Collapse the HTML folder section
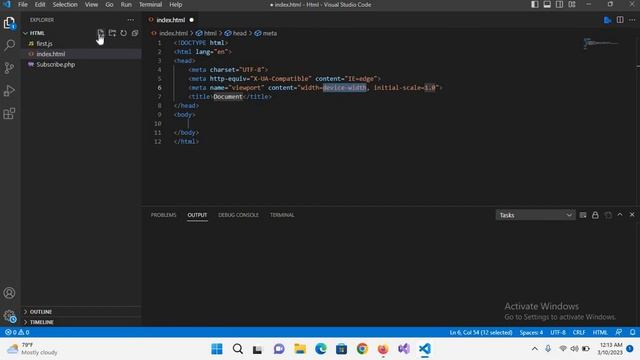The width and height of the screenshot is (640, 360). [37, 33]
